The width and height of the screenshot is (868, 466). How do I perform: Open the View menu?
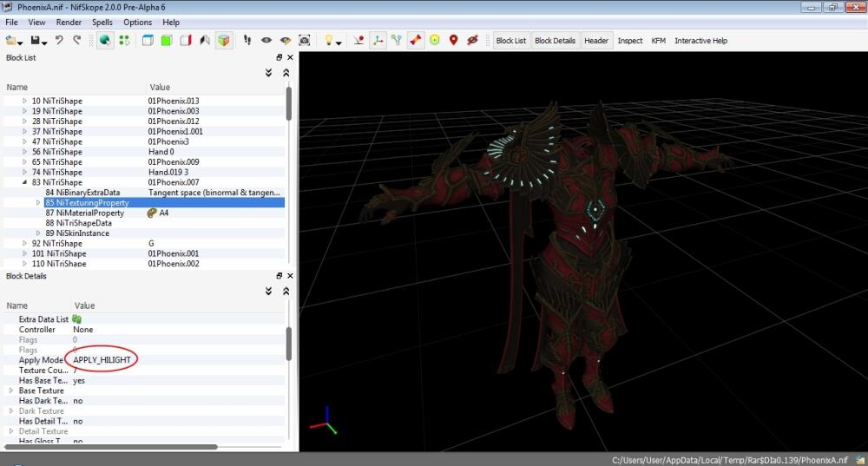tap(36, 23)
